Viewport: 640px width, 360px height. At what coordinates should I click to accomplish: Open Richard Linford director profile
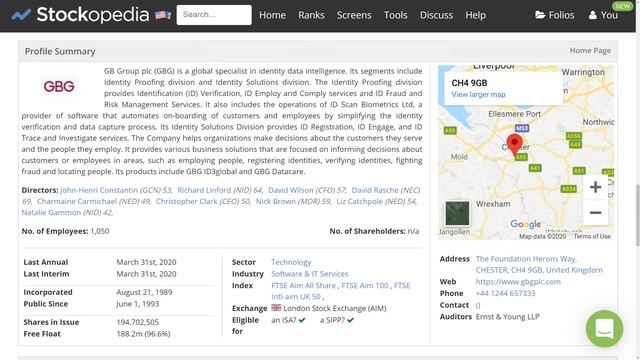(204, 190)
